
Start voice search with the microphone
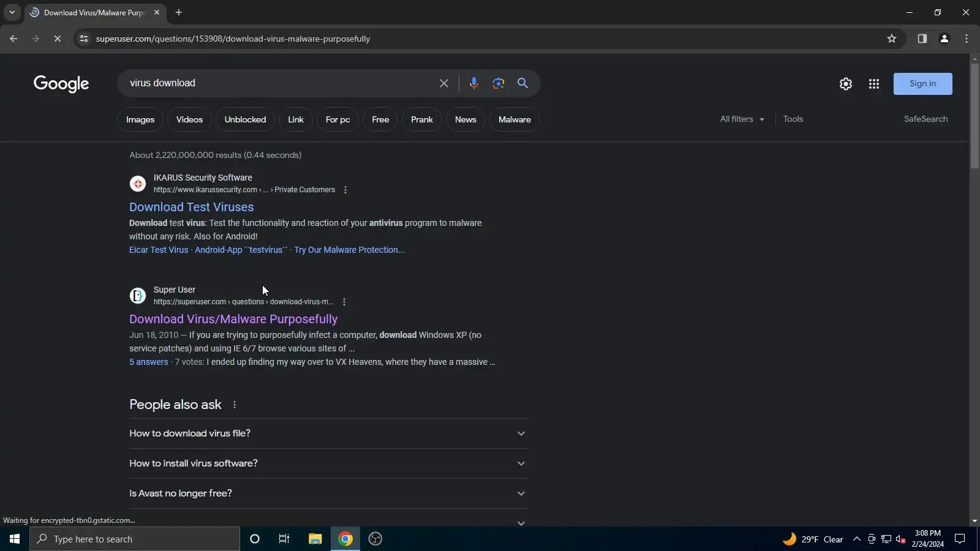coord(473,83)
